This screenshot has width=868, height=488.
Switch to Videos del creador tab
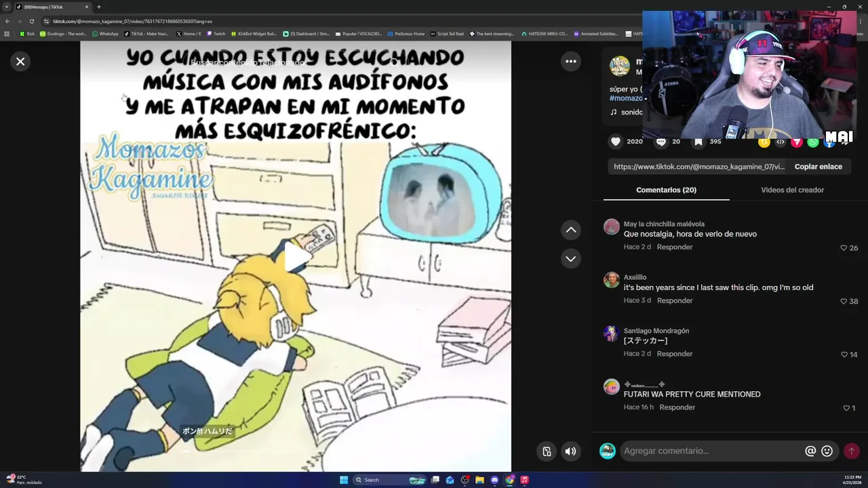click(x=792, y=190)
